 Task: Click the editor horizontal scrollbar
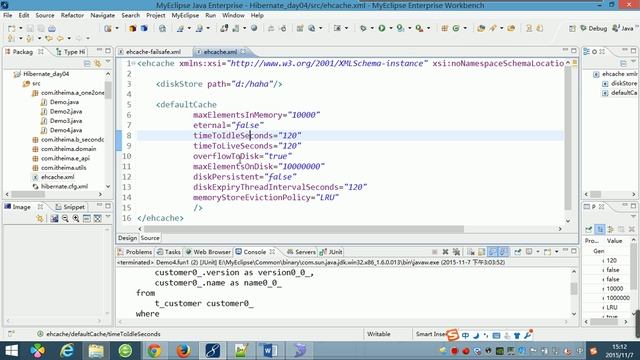pyautogui.click(x=304, y=229)
